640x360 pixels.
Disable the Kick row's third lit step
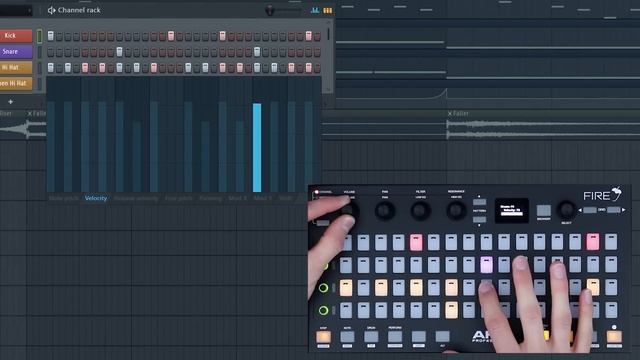[222, 36]
